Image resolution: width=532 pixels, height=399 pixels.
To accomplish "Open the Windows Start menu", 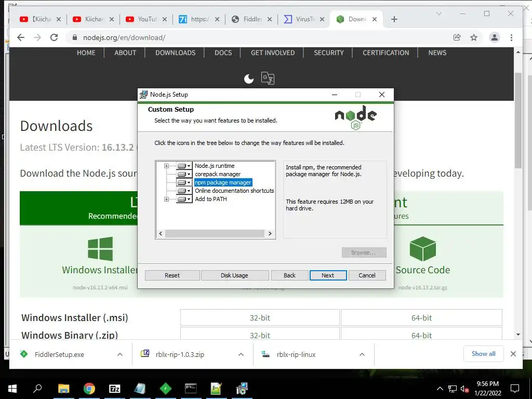I will 12,389.
